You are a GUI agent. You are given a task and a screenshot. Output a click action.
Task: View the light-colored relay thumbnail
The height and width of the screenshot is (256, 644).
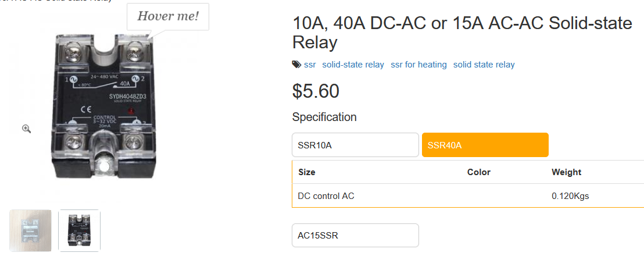(x=30, y=230)
